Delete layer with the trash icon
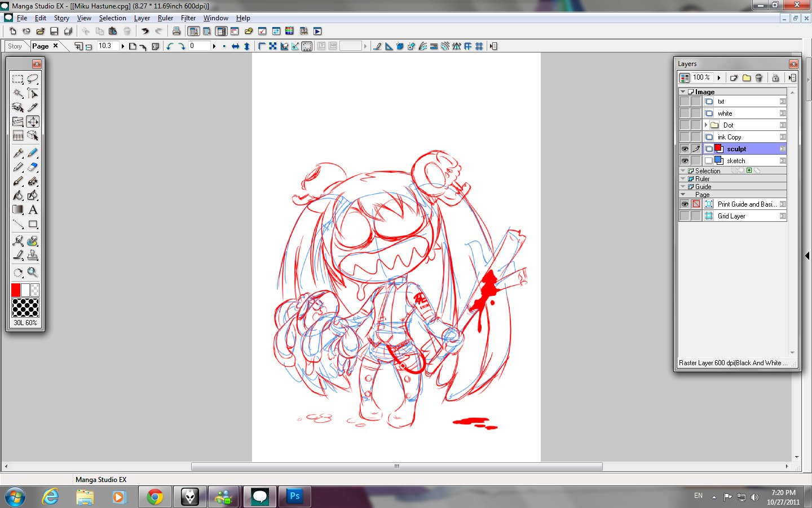This screenshot has width=812, height=508. coord(759,78)
